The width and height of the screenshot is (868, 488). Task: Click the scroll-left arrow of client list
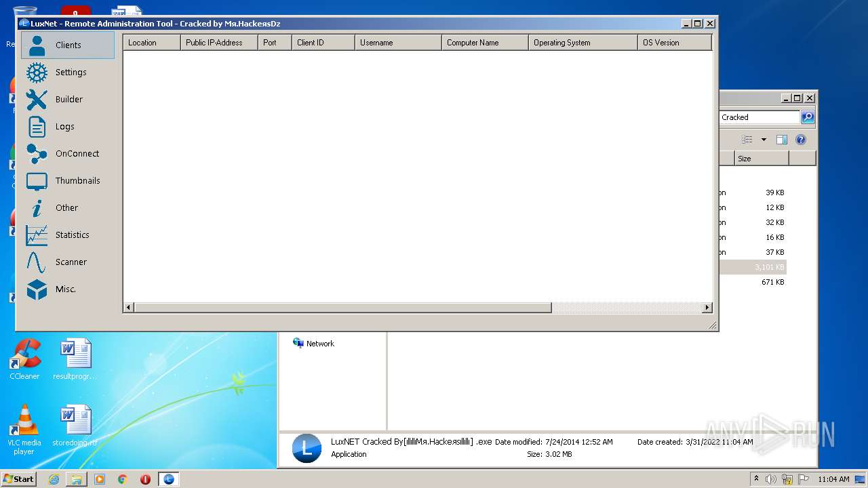(128, 308)
